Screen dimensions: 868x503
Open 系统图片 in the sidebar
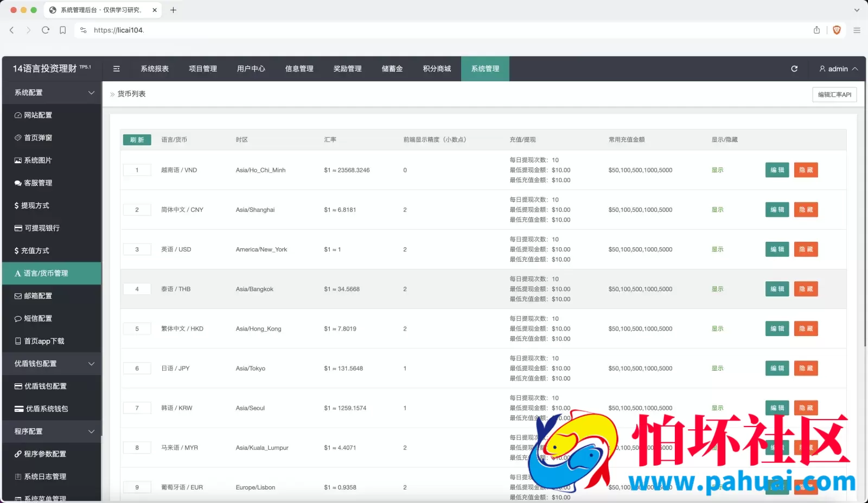click(x=52, y=160)
